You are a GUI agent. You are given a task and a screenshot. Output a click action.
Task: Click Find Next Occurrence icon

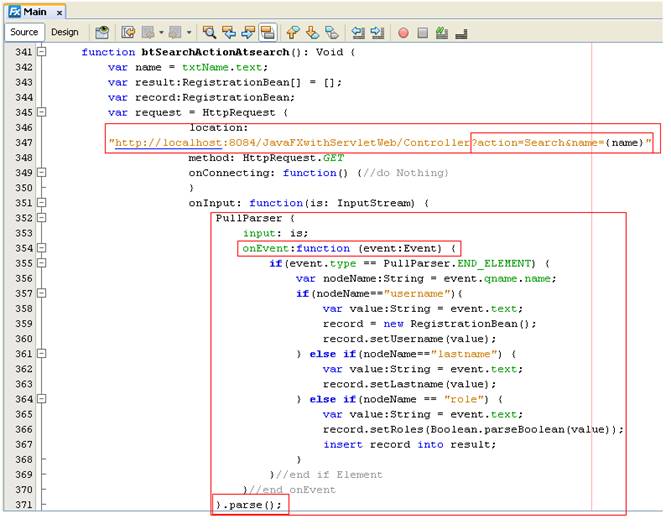[248, 32]
